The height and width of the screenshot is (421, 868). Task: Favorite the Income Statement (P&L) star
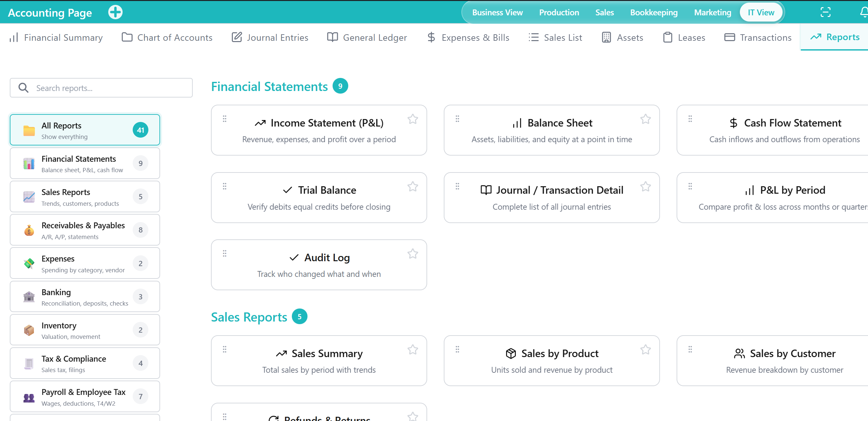point(412,119)
